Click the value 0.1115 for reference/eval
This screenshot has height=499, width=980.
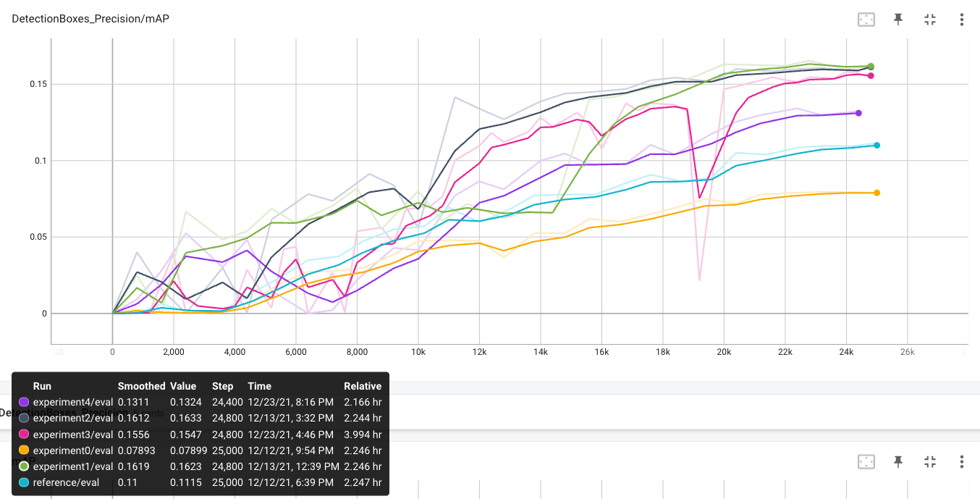pyautogui.click(x=185, y=482)
